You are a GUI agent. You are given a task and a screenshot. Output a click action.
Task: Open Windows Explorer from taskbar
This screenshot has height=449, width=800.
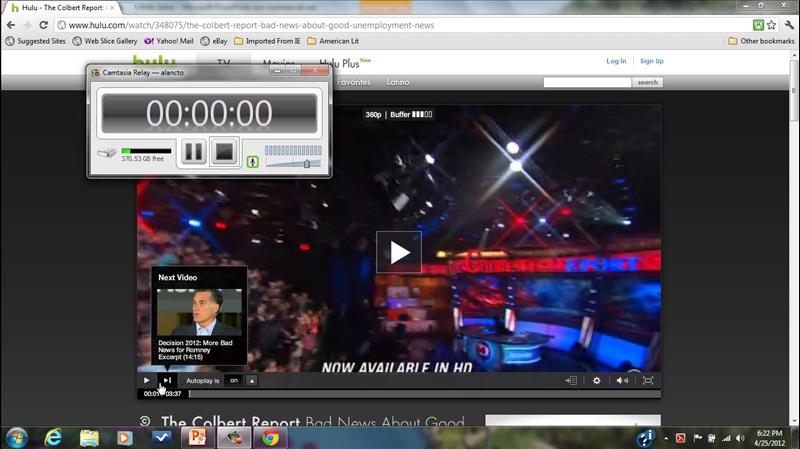coord(89,438)
